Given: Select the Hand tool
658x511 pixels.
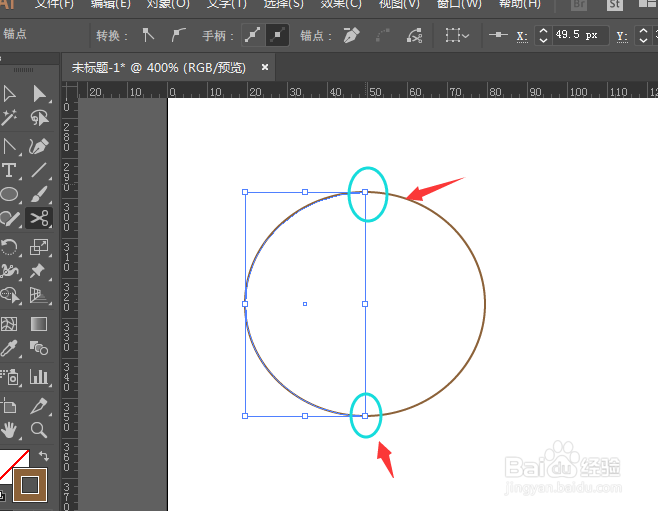Looking at the screenshot, I should coord(9,430).
